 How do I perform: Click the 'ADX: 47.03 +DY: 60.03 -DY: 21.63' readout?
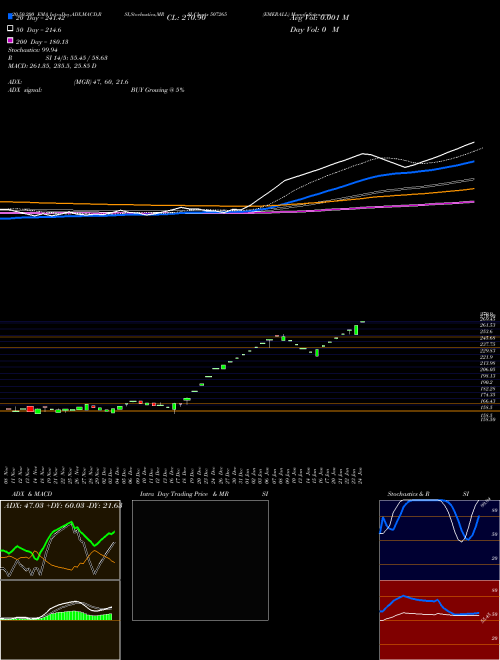(x=63, y=506)
